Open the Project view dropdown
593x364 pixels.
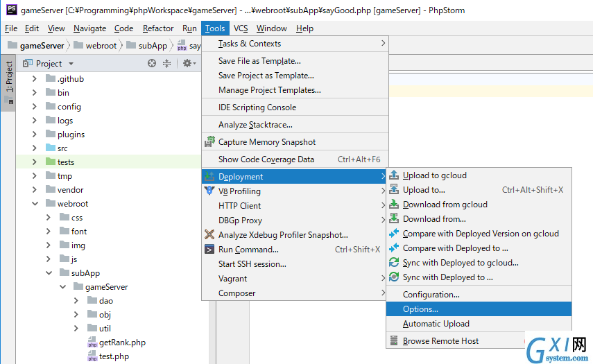(71, 64)
